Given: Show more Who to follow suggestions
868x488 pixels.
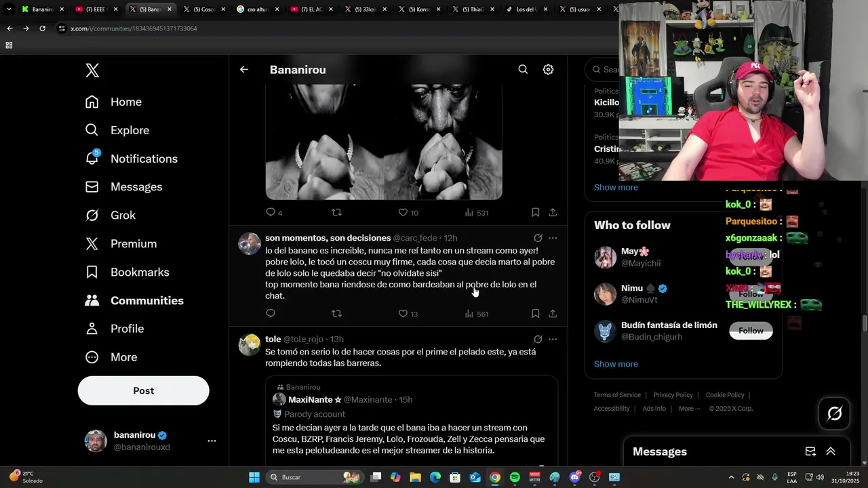Looking at the screenshot, I should pyautogui.click(x=616, y=364).
